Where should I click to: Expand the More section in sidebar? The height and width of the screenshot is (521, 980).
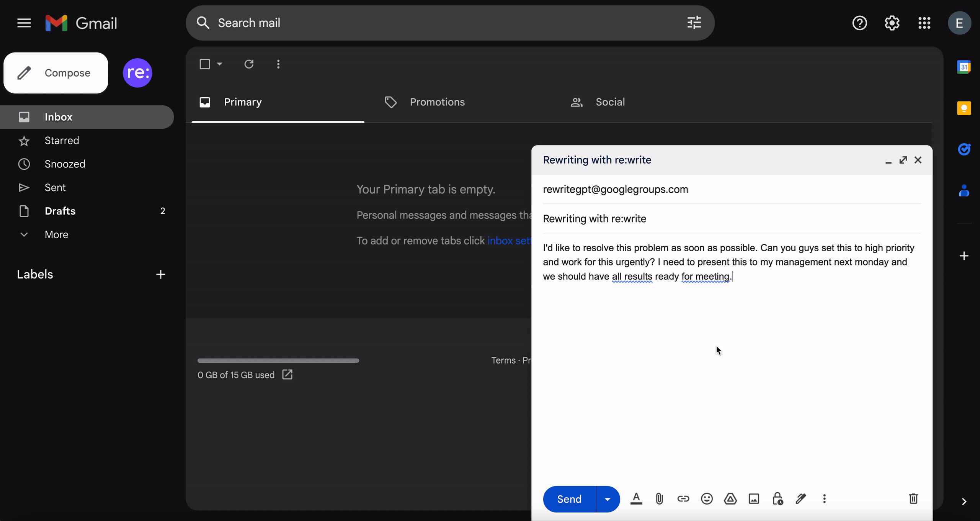(56, 234)
